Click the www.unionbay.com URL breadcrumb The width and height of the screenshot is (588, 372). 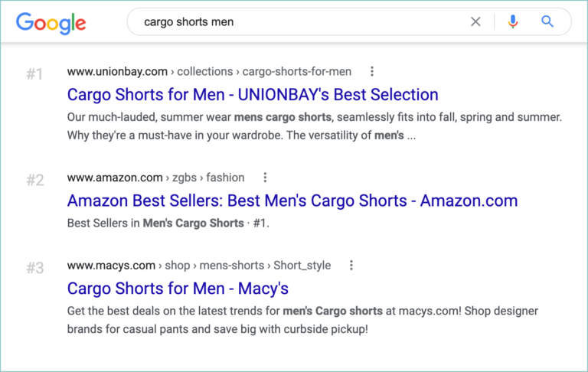tap(209, 71)
